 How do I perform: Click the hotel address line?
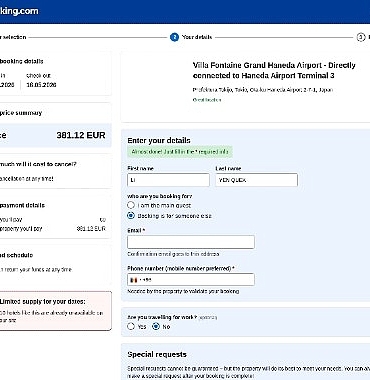click(x=263, y=90)
